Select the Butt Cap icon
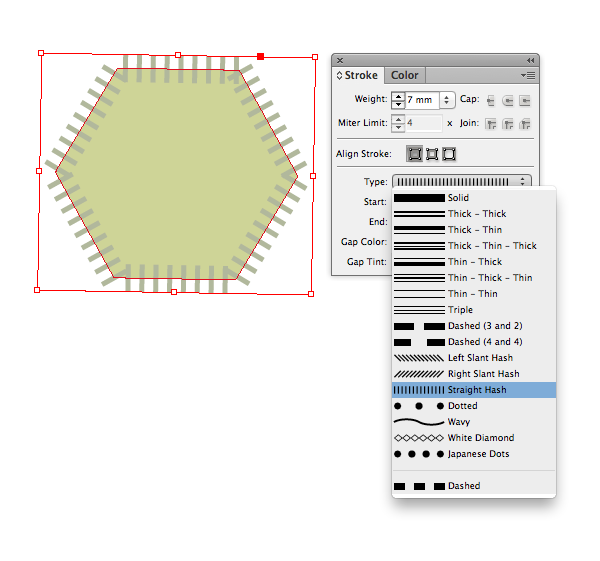This screenshot has width=600, height=561. 491,101
